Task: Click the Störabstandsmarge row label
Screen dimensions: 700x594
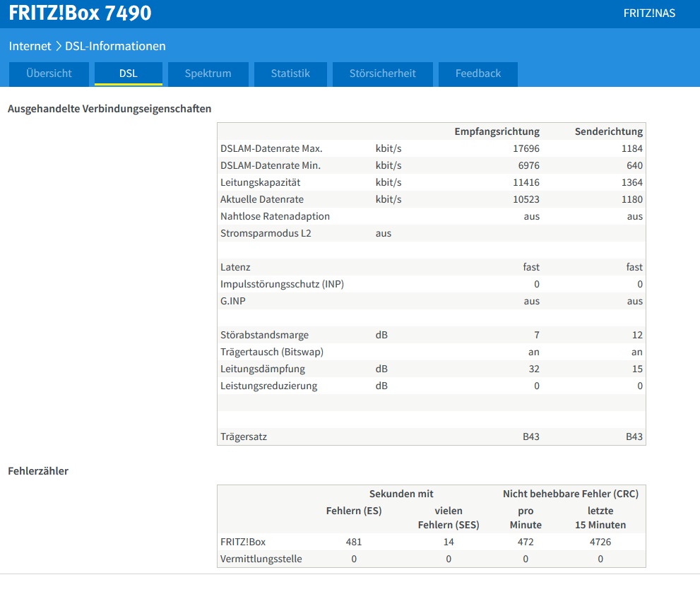Action: (x=264, y=335)
